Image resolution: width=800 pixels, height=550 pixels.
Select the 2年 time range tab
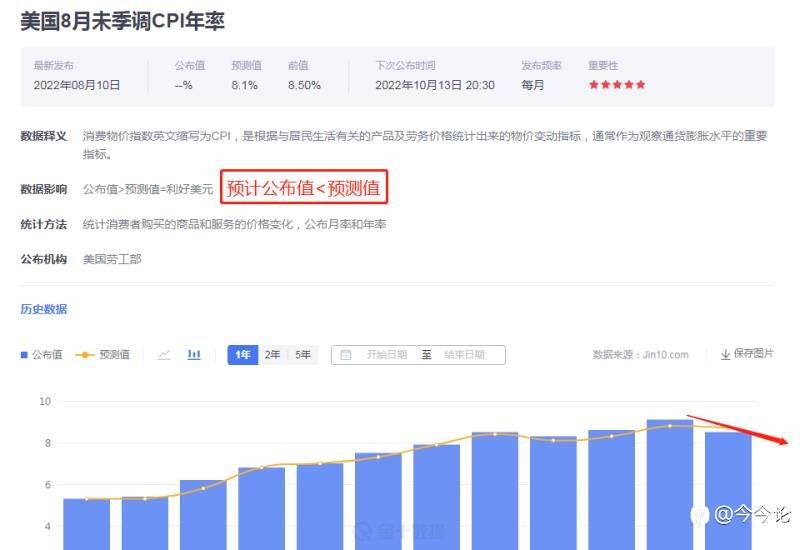[272, 355]
